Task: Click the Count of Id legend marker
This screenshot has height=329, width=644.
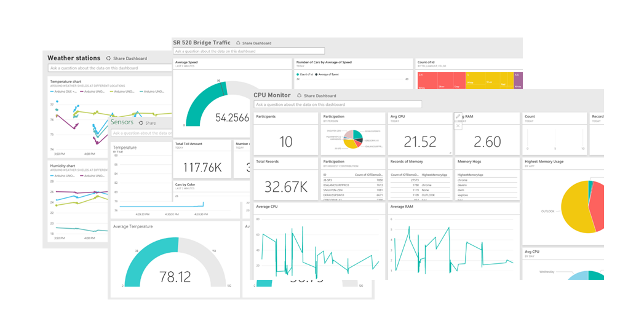Action: pos(298,74)
